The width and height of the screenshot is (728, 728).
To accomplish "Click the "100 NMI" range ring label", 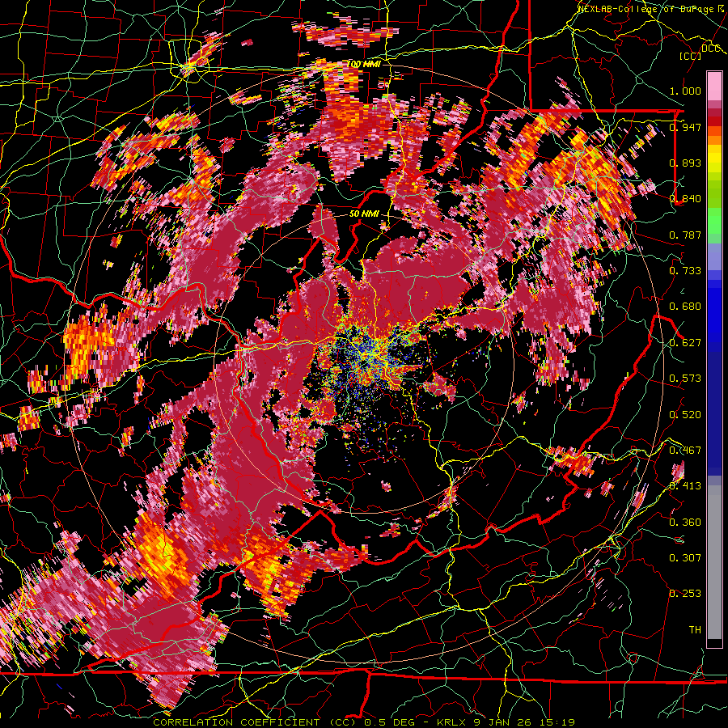I will [x=363, y=64].
